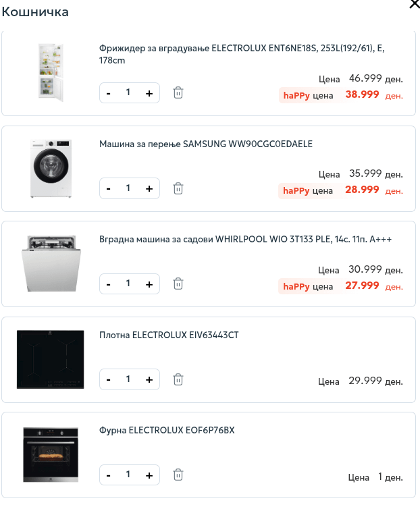Reduce WHIRLPOOL dishwasher quantity
The height and width of the screenshot is (511, 420).
pos(109,284)
